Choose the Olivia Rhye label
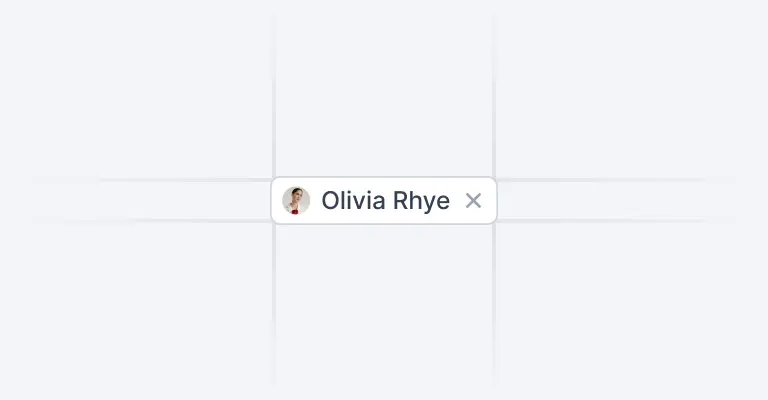This screenshot has height=400, width=768. coord(385,201)
